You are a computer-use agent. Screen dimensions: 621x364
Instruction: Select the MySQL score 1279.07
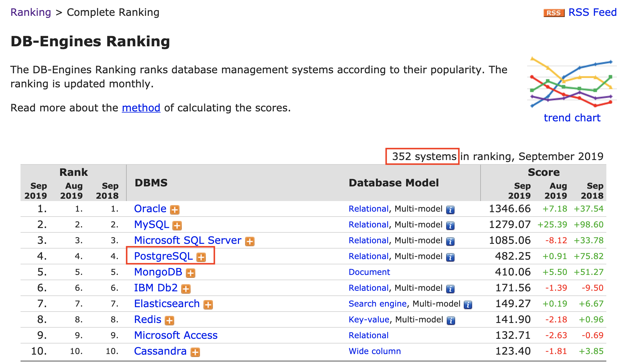coord(510,224)
